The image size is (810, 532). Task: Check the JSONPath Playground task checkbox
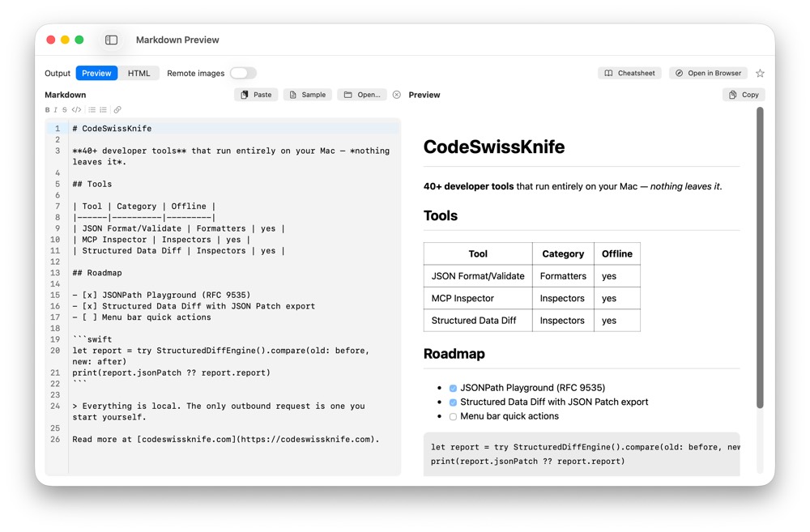(453, 388)
